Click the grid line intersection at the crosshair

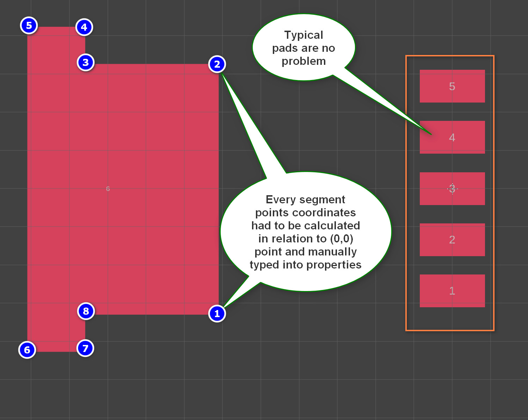click(452, 189)
